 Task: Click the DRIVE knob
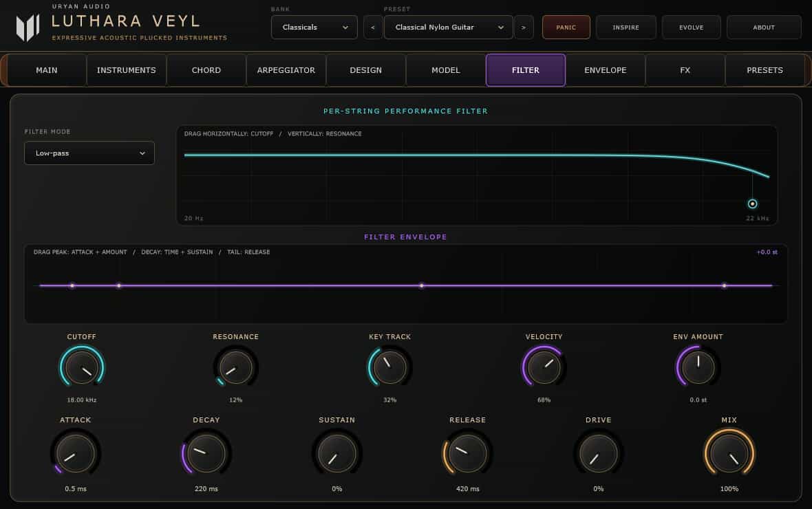tap(599, 453)
